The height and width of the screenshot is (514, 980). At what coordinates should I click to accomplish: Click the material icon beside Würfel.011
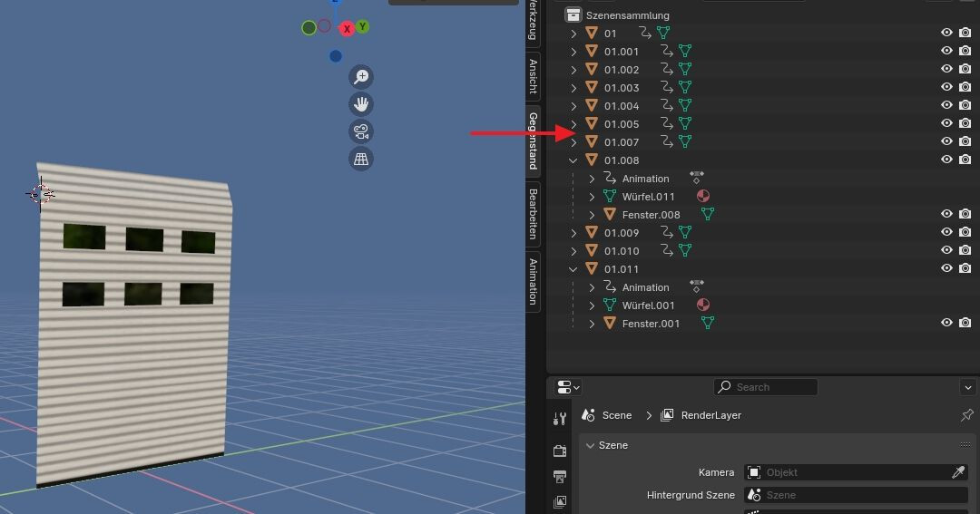(x=703, y=196)
